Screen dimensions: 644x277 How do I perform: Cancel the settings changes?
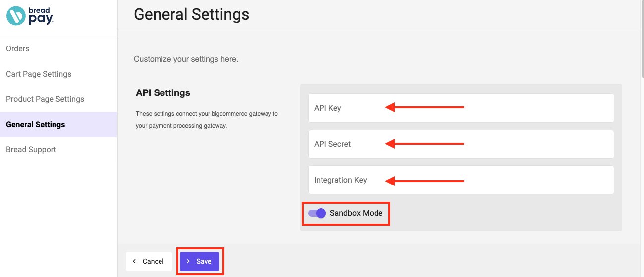tap(149, 261)
